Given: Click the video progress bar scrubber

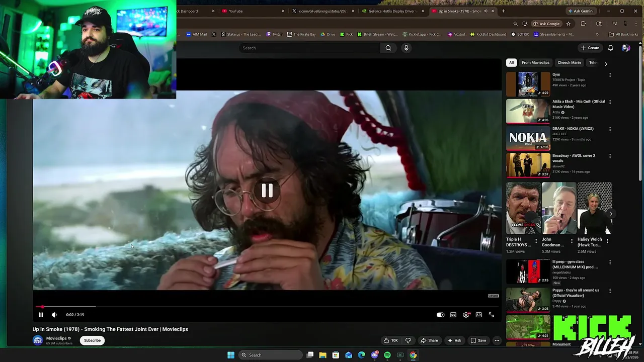Looking at the screenshot, I should click(42, 306).
